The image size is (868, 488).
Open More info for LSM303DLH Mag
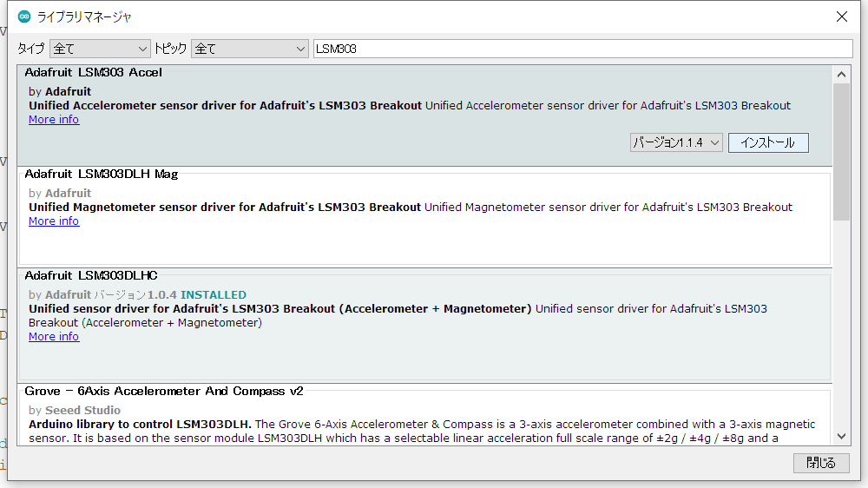click(x=54, y=221)
